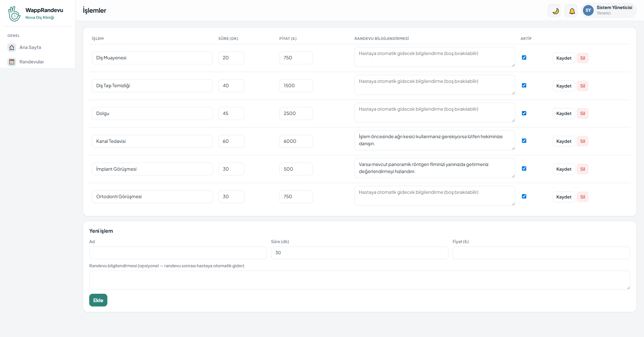The width and height of the screenshot is (644, 337).
Task: Click the WappRandevu hand logo
Action: (x=14, y=13)
